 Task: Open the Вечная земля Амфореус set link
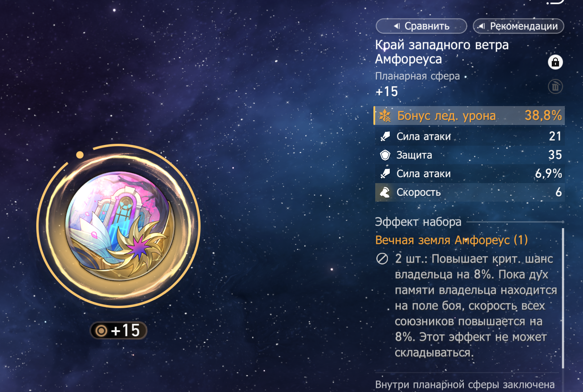click(x=451, y=240)
